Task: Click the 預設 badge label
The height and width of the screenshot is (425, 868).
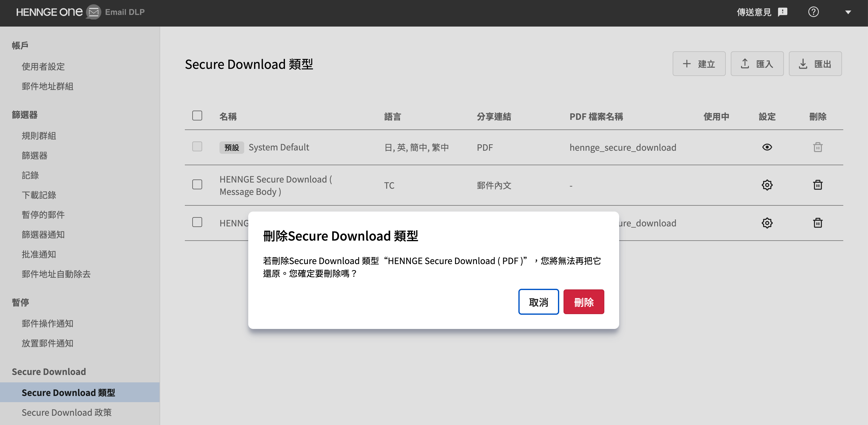Action: (x=232, y=148)
